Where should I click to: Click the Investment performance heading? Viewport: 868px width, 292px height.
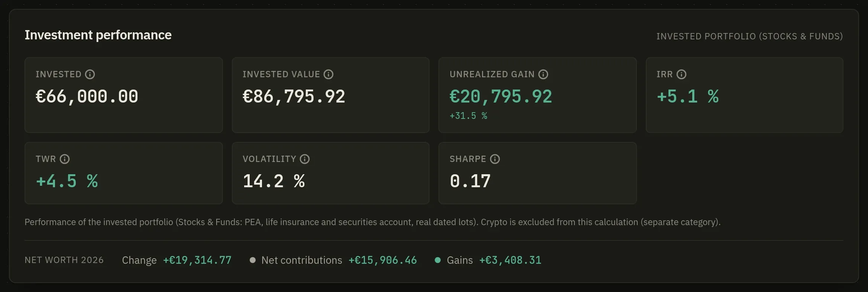(x=98, y=35)
